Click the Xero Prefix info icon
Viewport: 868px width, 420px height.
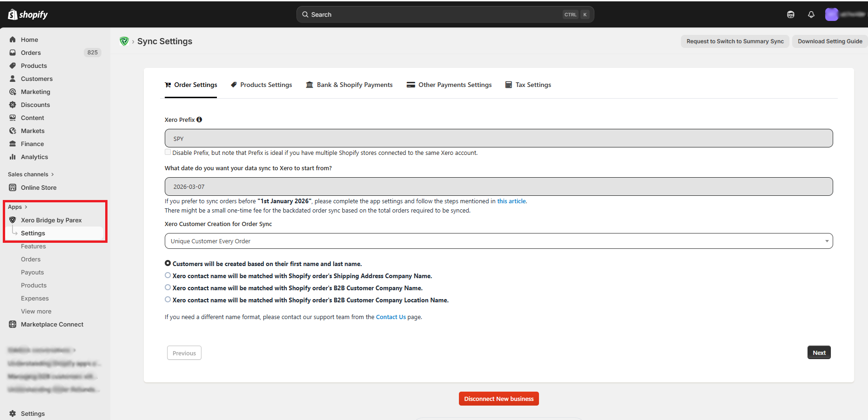pyautogui.click(x=199, y=120)
